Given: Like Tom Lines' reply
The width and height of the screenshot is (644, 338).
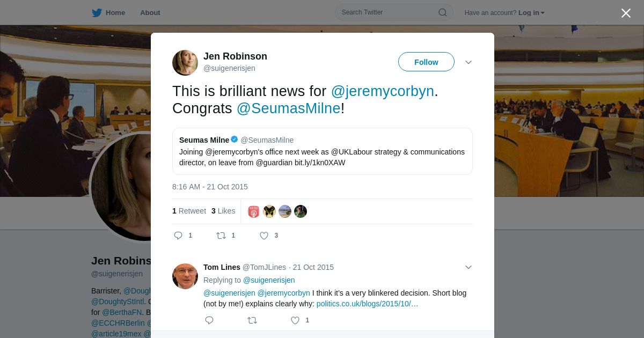Looking at the screenshot, I should tap(295, 320).
